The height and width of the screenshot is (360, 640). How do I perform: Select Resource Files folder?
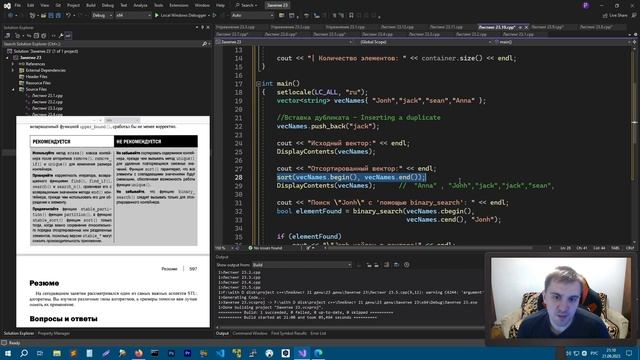(x=38, y=83)
